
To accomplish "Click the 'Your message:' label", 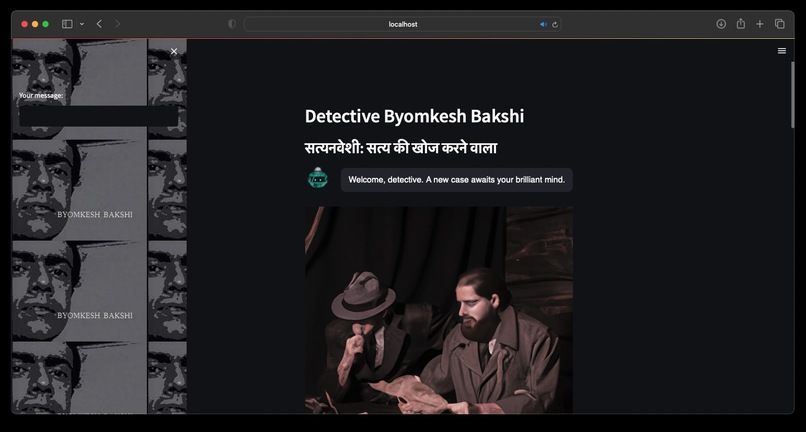I will [x=41, y=96].
